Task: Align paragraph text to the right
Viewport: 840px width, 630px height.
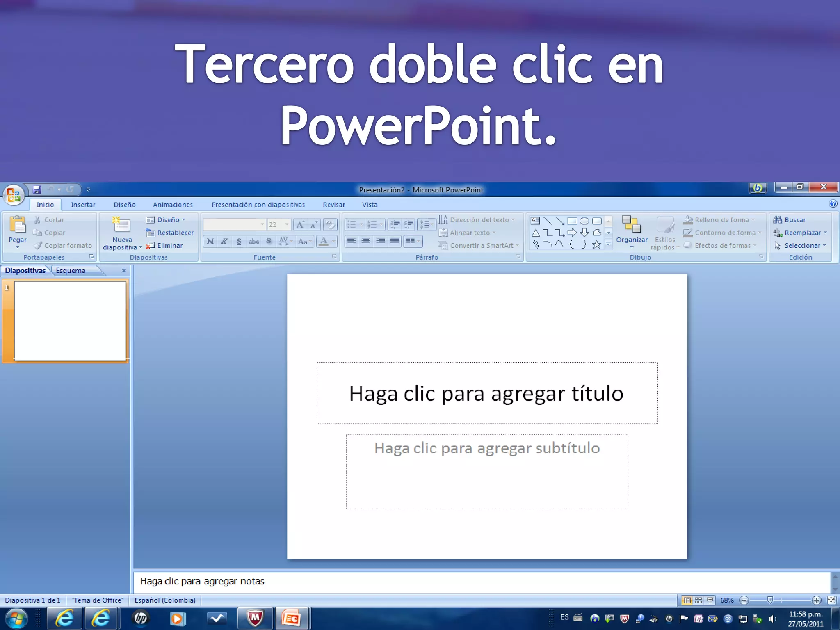Action: click(380, 241)
